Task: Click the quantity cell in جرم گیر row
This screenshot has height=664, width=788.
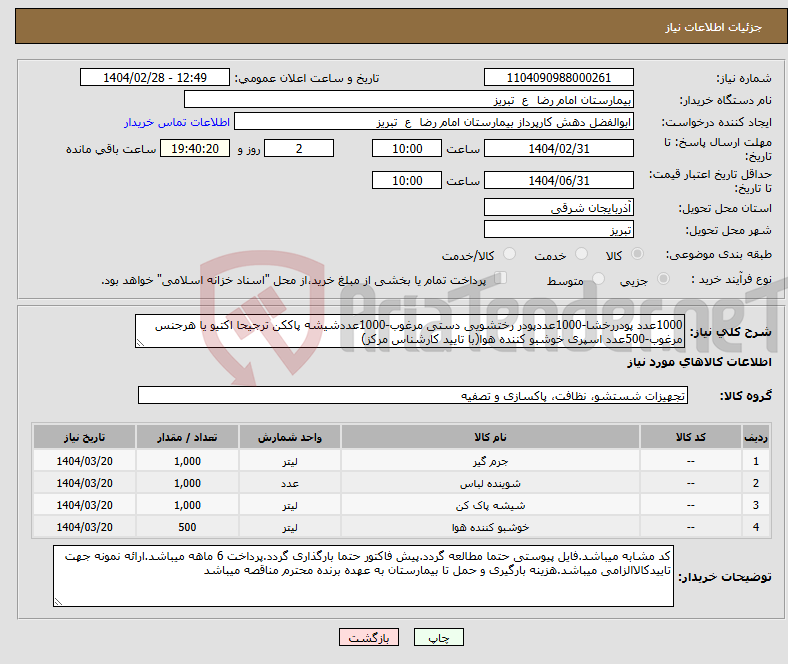Action: click(x=187, y=460)
